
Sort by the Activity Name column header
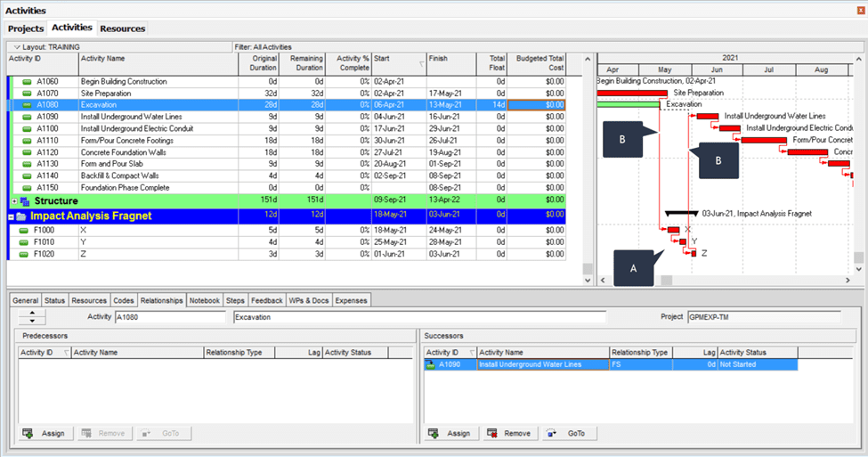pos(158,64)
